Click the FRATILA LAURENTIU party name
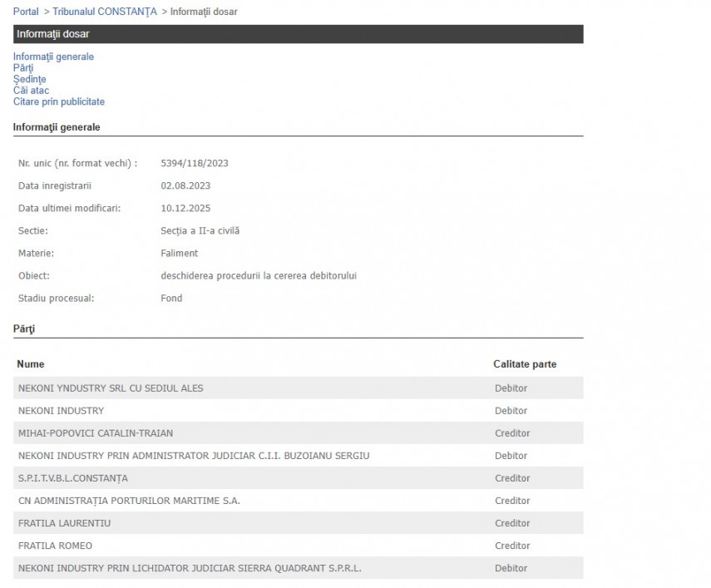This screenshot has width=711, height=588. [x=64, y=523]
